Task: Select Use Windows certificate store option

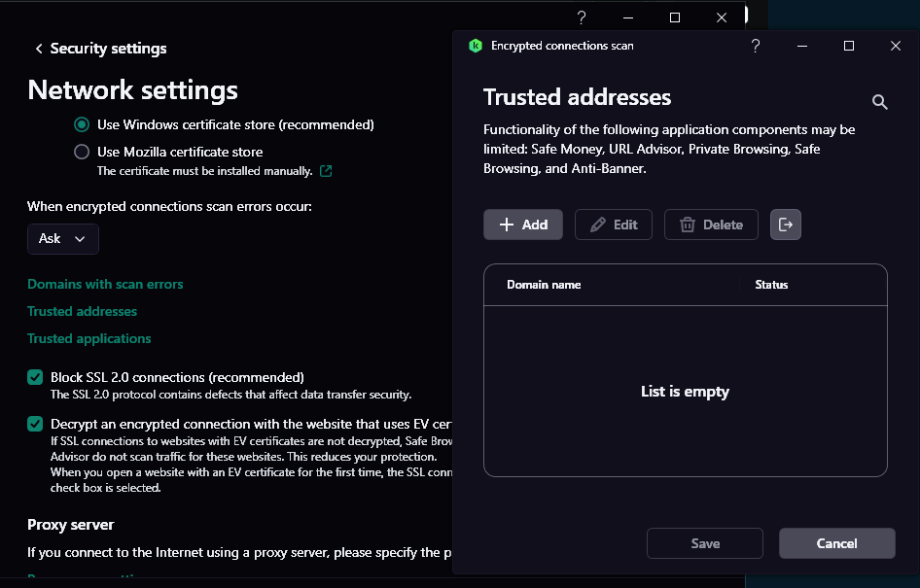Action: (x=83, y=124)
